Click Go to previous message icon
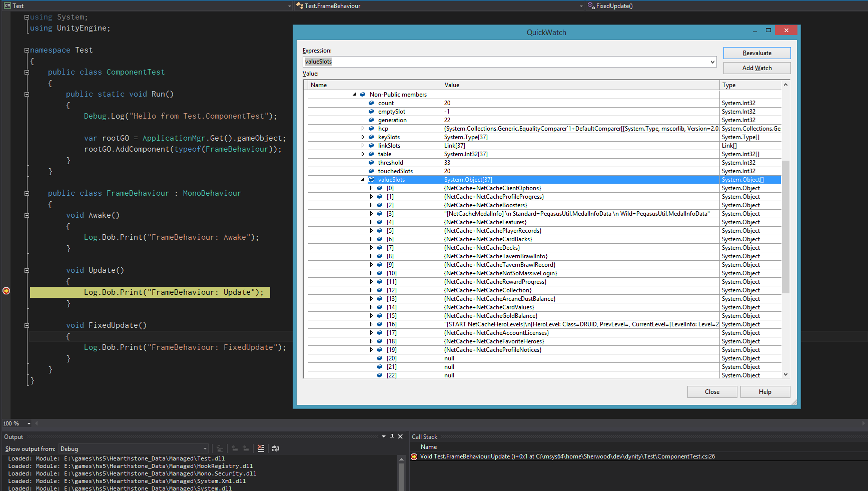 coord(235,448)
